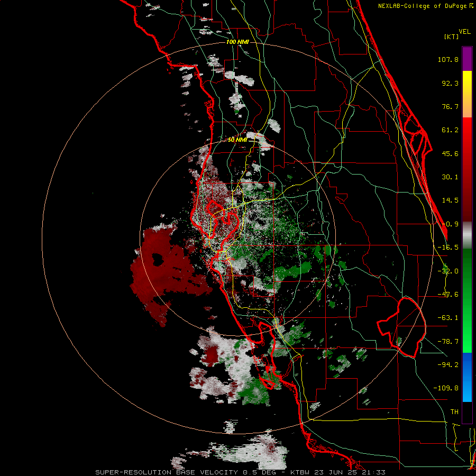Click the 14.5 legend value
476x476 pixels.
pos(450,200)
